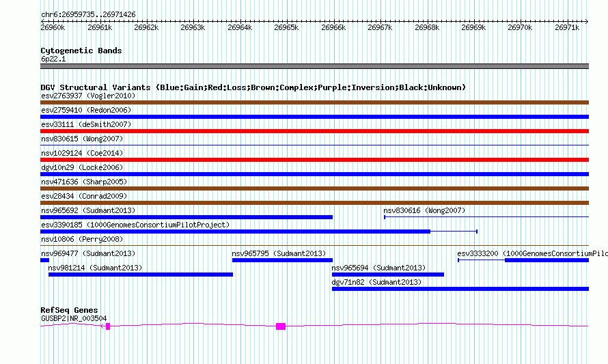
Task: Open nsv981214 (Sudmant2013) variant bar
Action: (141, 275)
